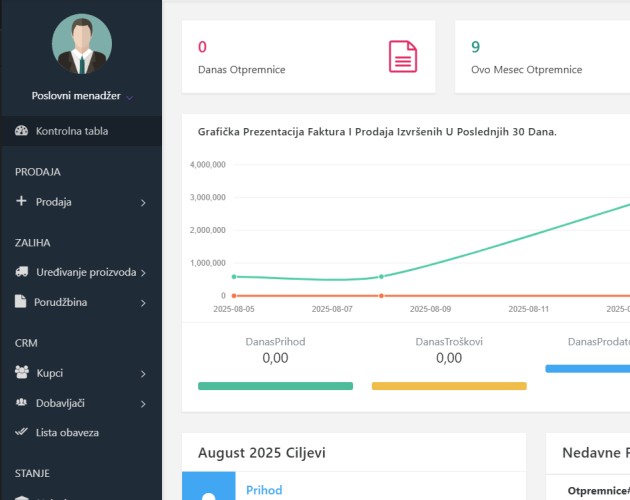
Task: Click the truck icon for Uređivanje proizvoda
Action: point(22,272)
